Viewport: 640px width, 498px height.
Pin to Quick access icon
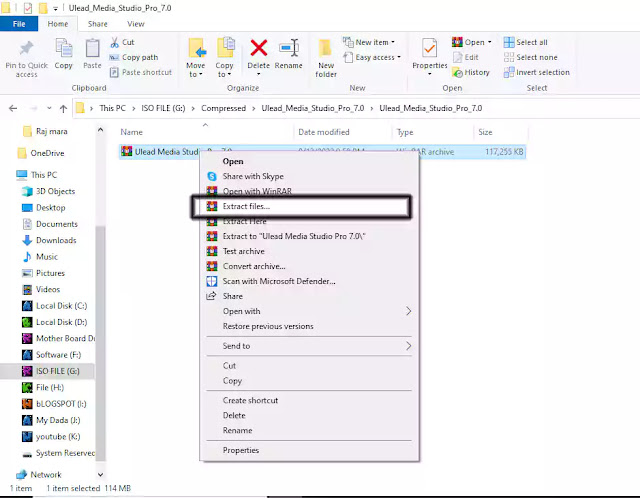tap(26, 48)
